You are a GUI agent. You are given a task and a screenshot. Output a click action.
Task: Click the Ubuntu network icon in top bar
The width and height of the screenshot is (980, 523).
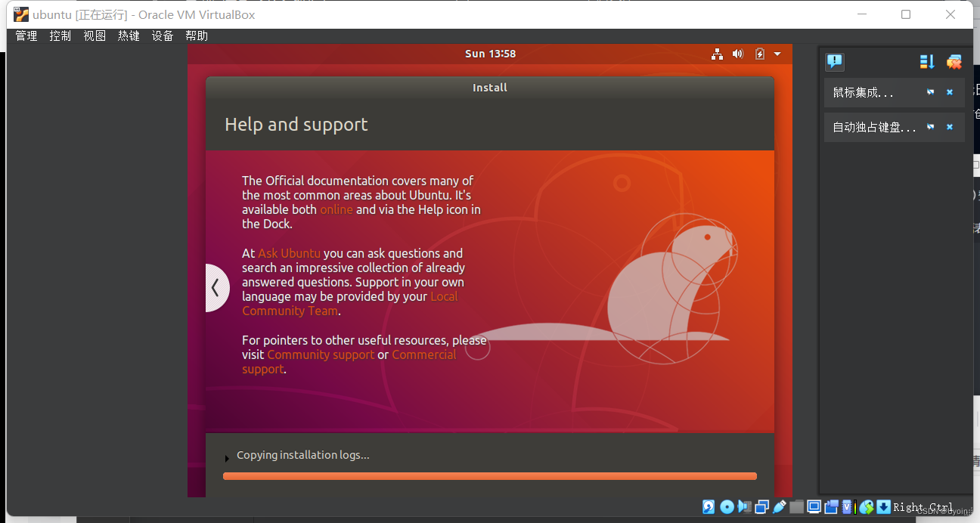pos(717,54)
